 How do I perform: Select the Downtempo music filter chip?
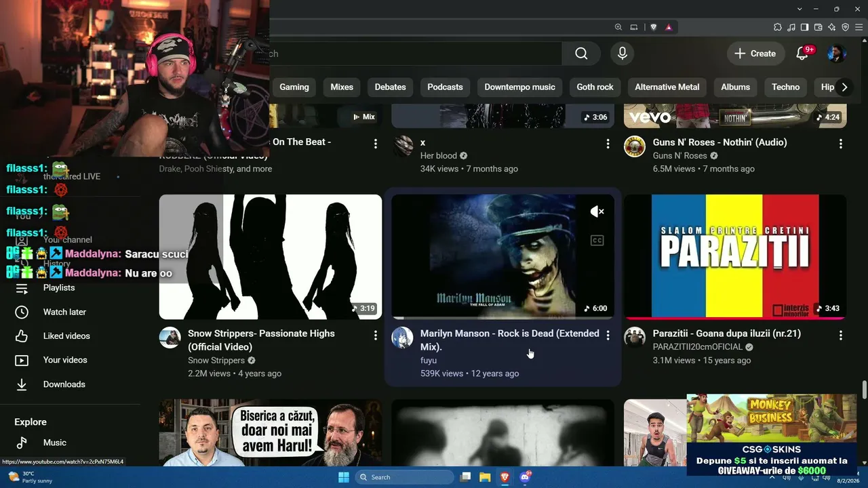click(519, 87)
